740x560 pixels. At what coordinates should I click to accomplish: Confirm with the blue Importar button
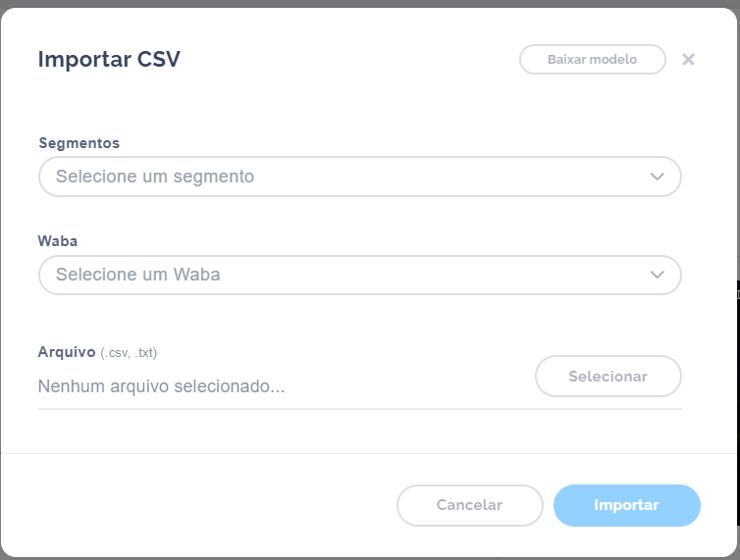(626, 505)
